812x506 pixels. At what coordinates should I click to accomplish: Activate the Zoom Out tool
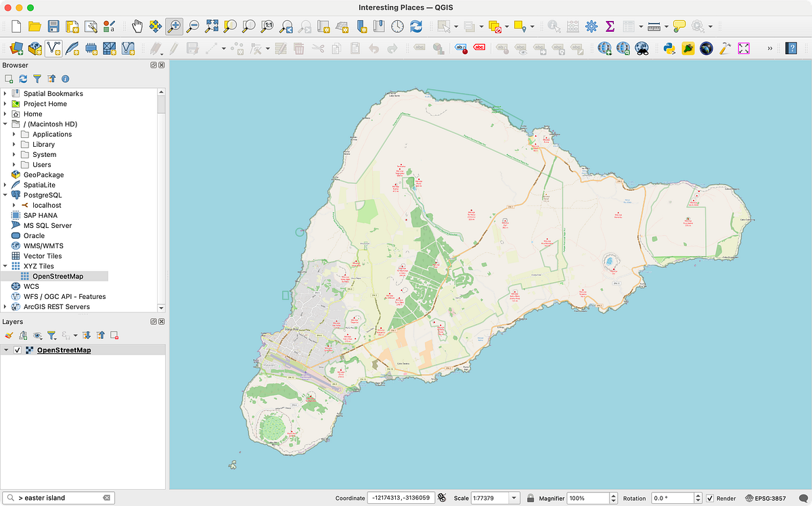pyautogui.click(x=193, y=26)
